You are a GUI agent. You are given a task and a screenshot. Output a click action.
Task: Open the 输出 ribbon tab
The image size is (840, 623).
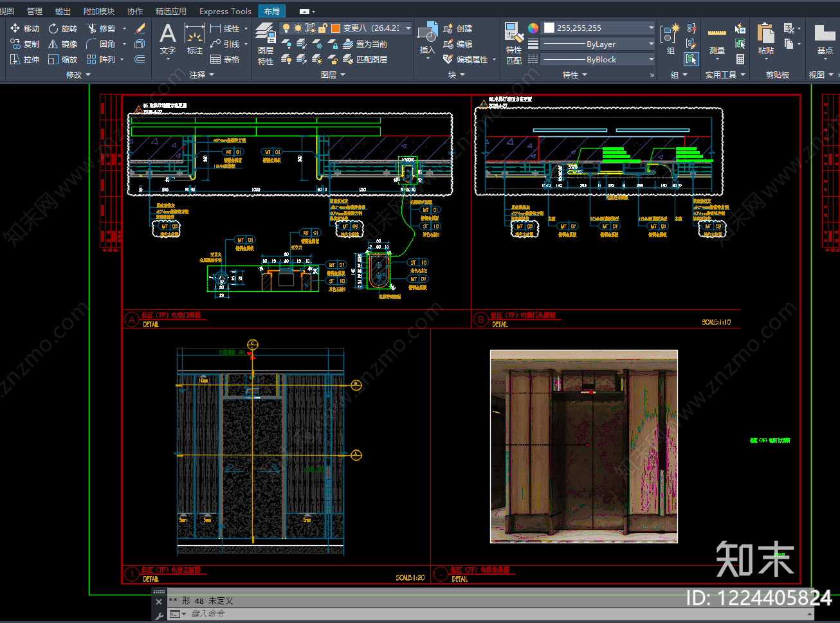click(63, 11)
